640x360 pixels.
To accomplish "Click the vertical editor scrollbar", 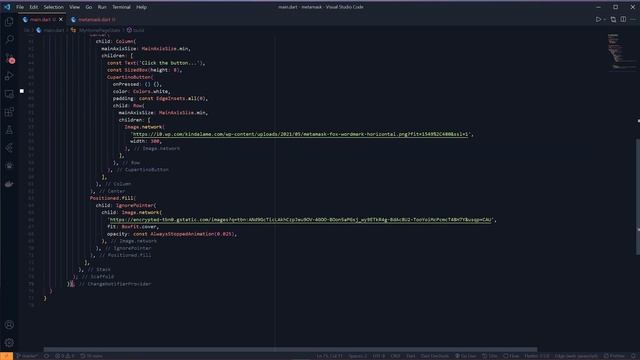I will click(638, 197).
